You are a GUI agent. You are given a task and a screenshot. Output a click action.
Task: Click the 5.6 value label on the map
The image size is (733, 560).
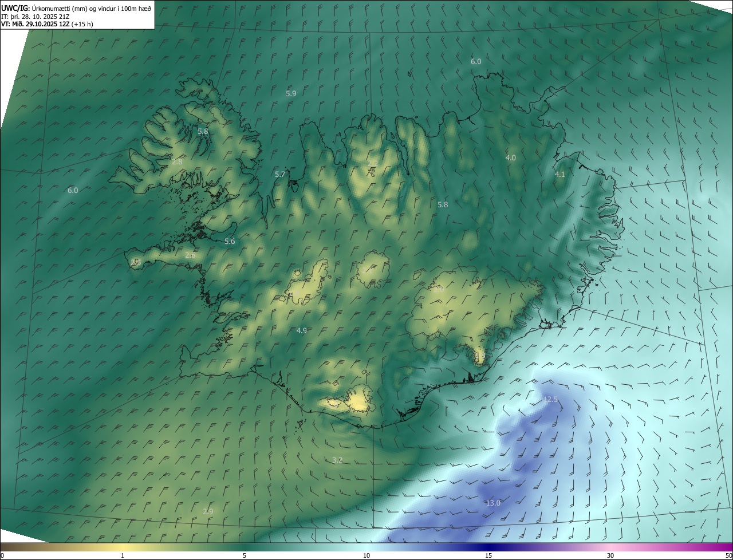coord(230,242)
